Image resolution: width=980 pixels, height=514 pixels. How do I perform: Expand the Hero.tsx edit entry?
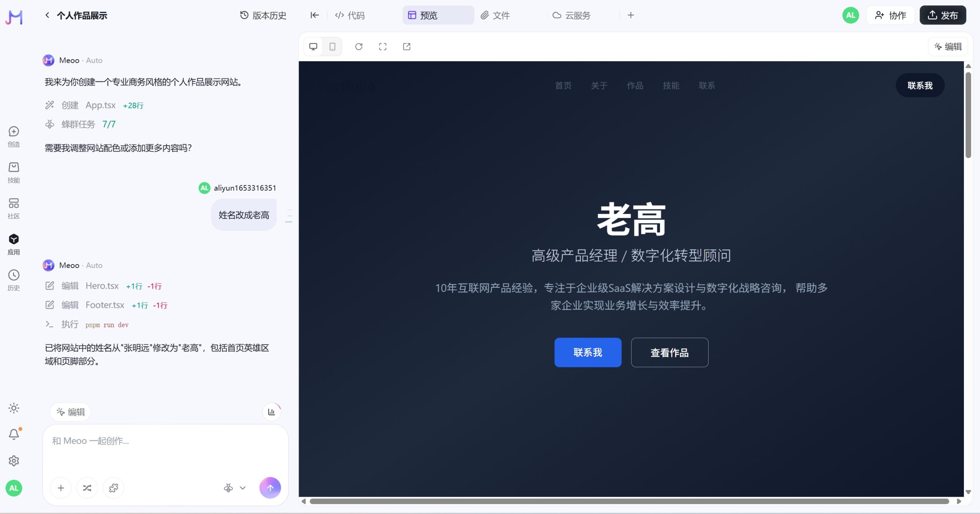point(102,286)
